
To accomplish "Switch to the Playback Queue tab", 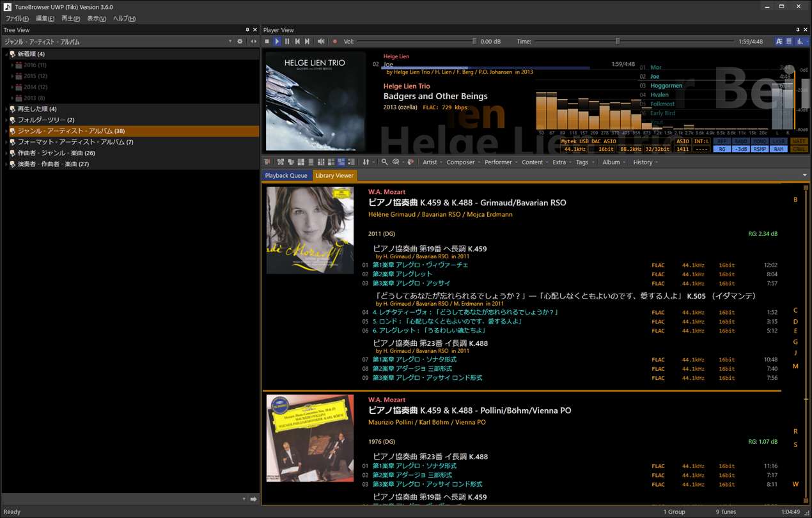I will (x=286, y=175).
